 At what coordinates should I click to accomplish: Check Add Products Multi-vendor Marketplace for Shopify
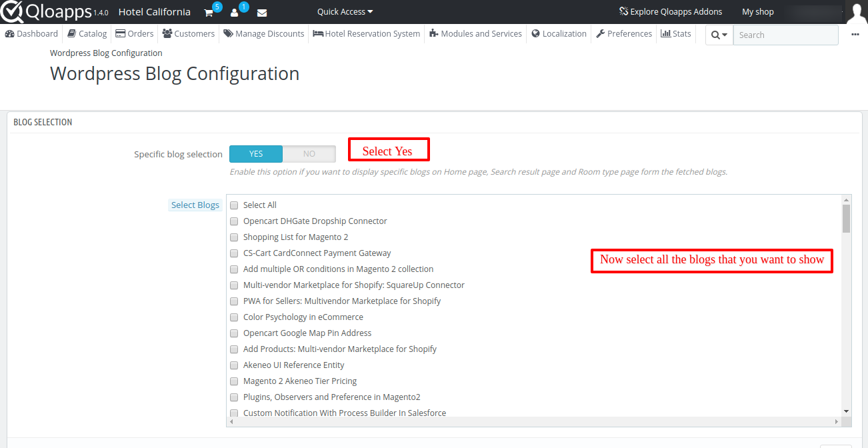click(234, 349)
